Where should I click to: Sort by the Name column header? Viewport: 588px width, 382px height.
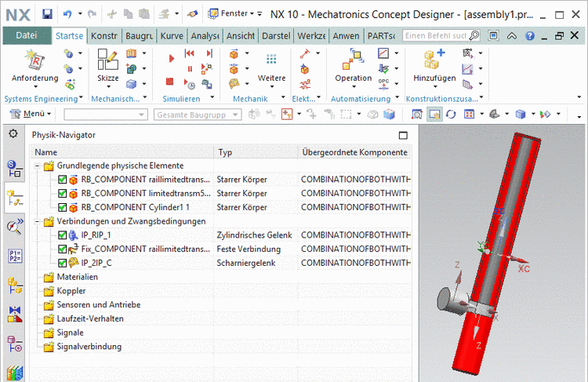click(x=122, y=152)
